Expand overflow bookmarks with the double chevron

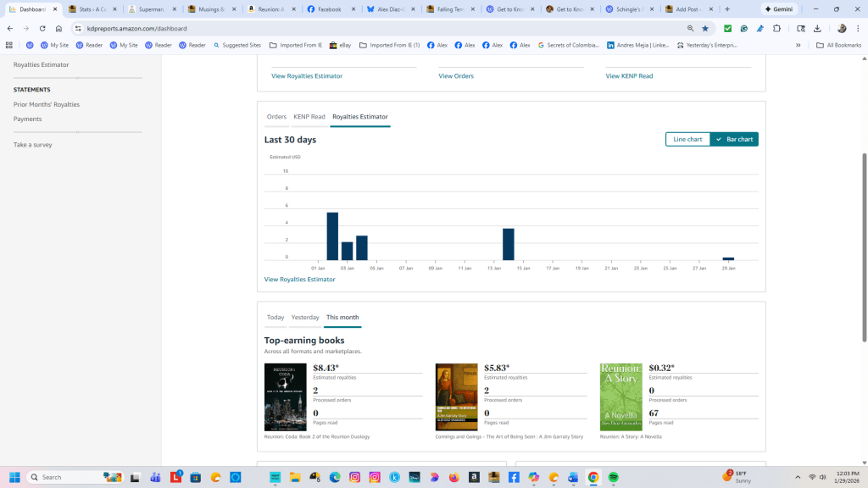click(798, 45)
